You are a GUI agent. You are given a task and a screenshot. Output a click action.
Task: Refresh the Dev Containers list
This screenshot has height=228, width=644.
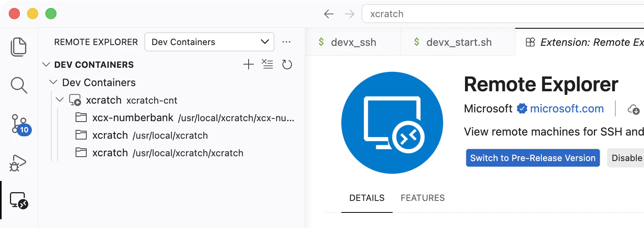287,65
